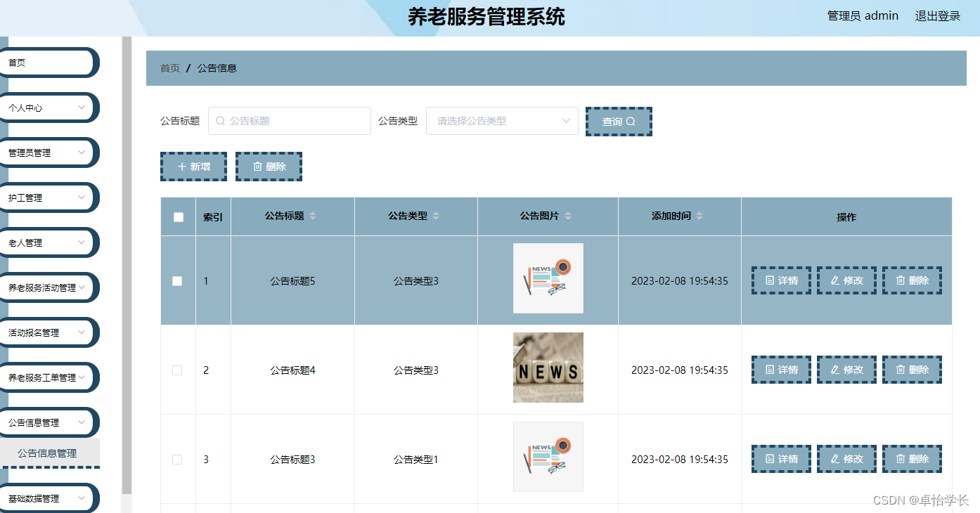Click trash icon in 公告标题4 row
Image resolution: width=980 pixels, height=513 pixels.
901,370
